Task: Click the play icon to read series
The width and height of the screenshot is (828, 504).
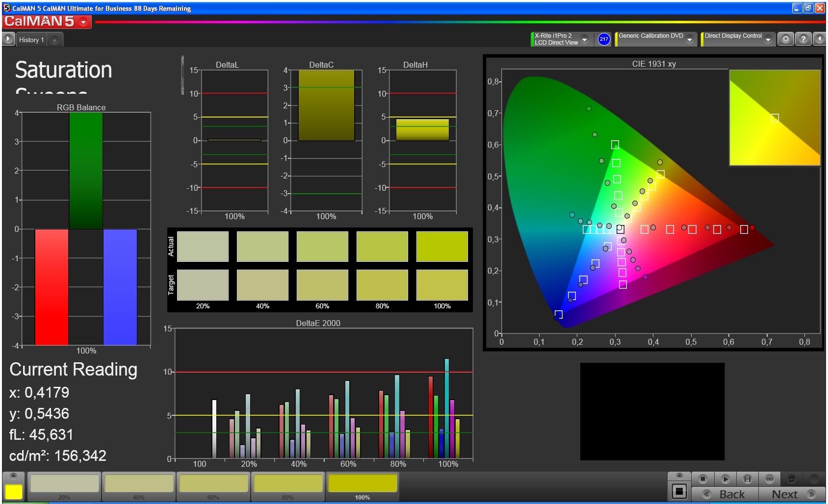Action: (725, 479)
